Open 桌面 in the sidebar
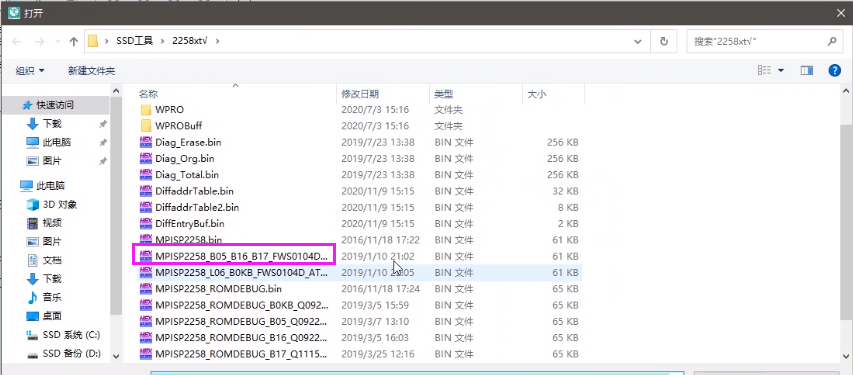The height and width of the screenshot is (375, 853). coord(52,316)
